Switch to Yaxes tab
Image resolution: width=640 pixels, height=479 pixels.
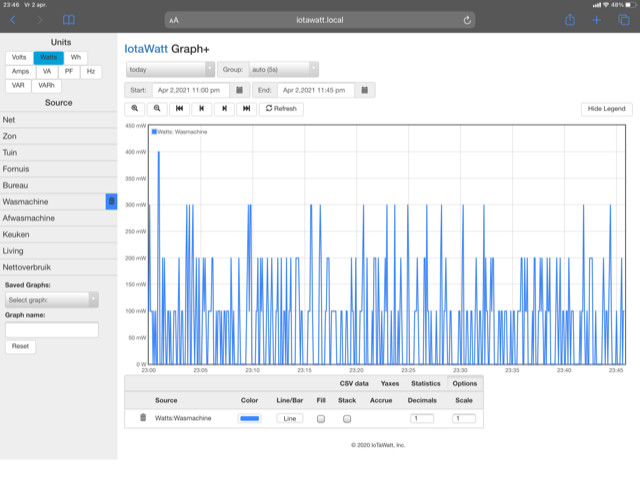tap(390, 384)
